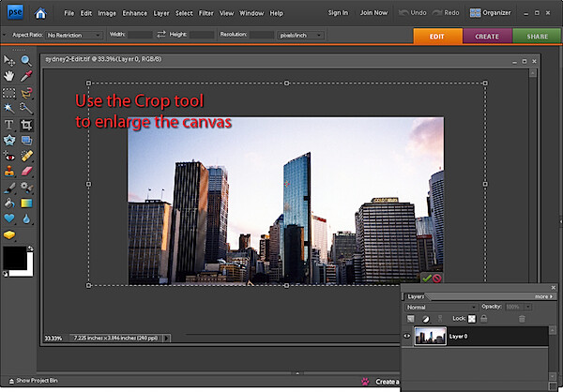Image resolution: width=563 pixels, height=392 pixels.
Task: Cancel crop with red circle icon
Action: [436, 279]
